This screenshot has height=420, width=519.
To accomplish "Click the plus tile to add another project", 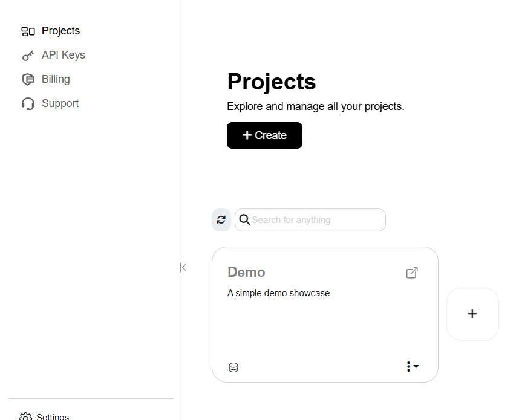I will point(472,314).
